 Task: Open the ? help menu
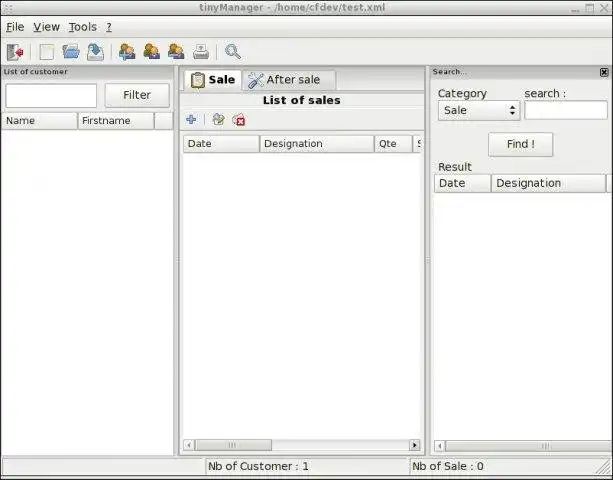109,27
